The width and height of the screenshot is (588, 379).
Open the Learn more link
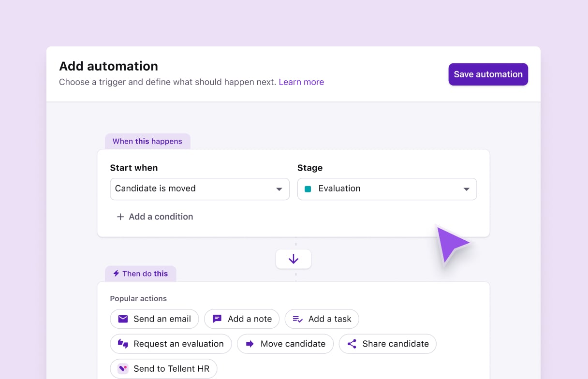[x=301, y=82]
